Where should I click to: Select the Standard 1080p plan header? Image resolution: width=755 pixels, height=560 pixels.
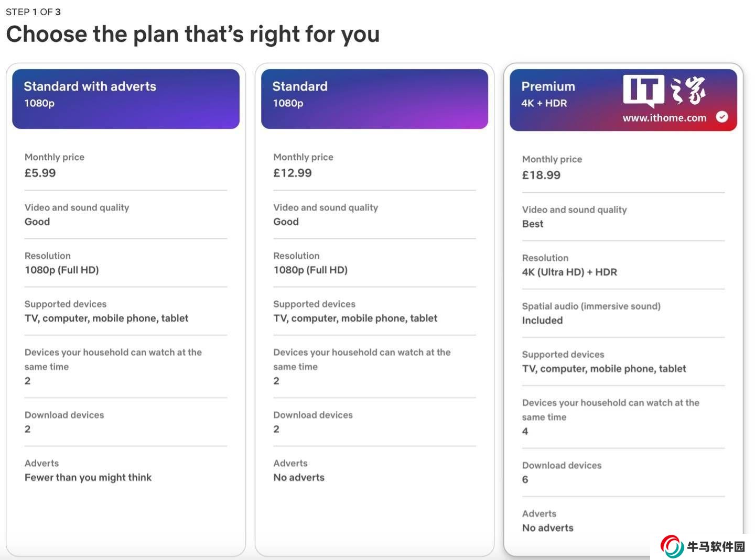(x=374, y=98)
